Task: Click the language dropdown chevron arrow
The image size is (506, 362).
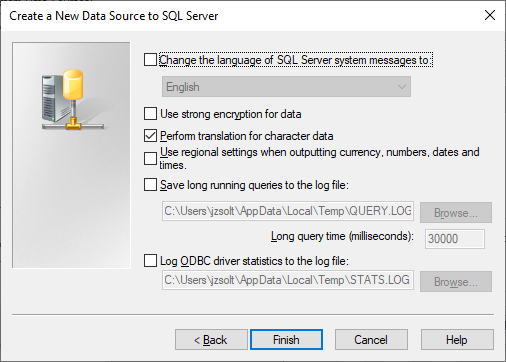Action: pos(402,87)
